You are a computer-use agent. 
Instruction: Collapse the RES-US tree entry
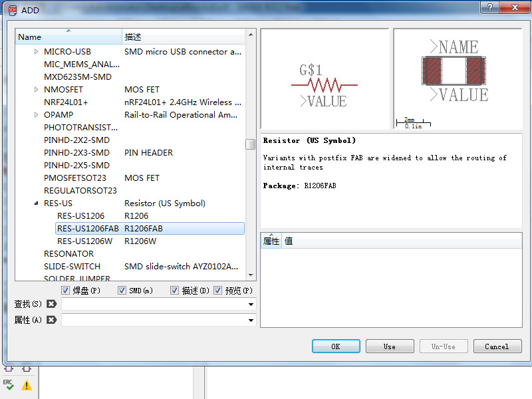[x=36, y=203]
